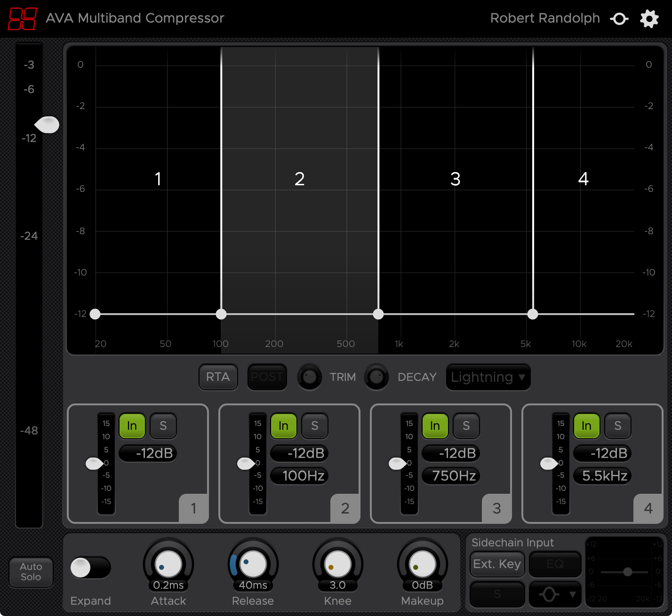Click the 750Hz crossover frequency field
Viewport: 672px width, 616px height.
[x=450, y=476]
